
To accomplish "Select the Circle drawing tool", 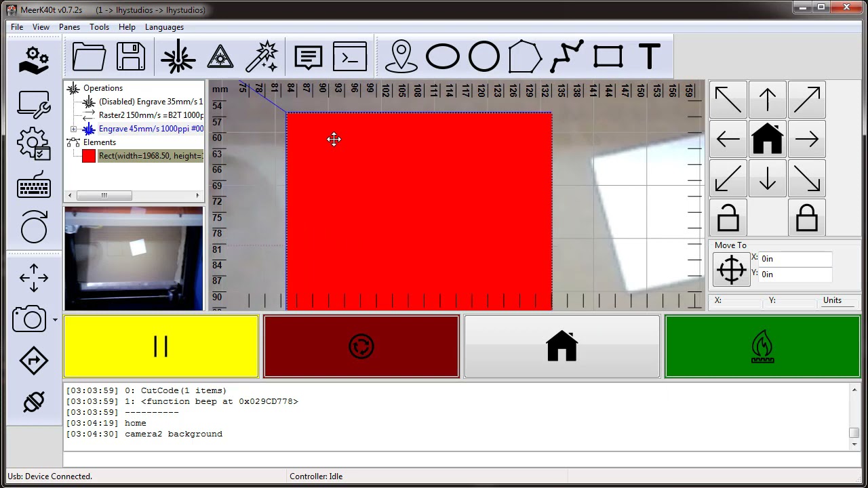I will [484, 57].
